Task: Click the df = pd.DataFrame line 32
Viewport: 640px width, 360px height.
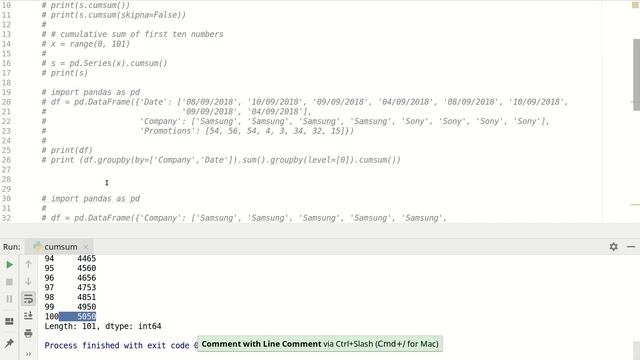Action: pyautogui.click(x=244, y=218)
